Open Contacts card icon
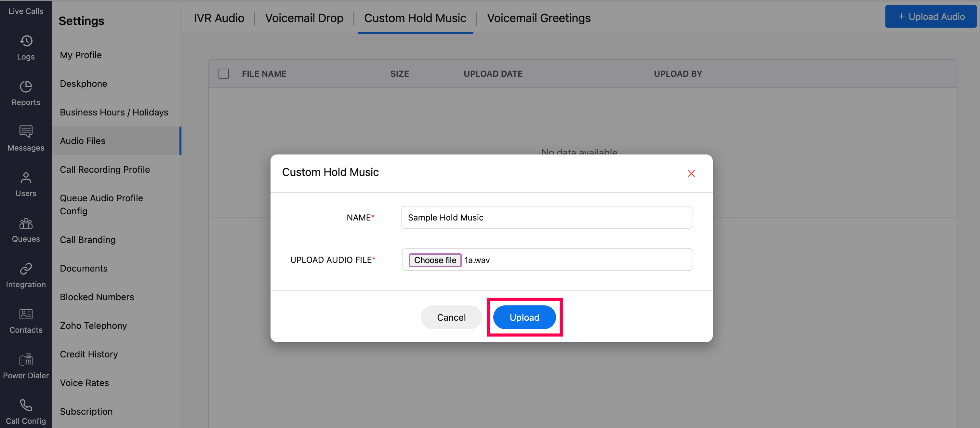 point(26,314)
